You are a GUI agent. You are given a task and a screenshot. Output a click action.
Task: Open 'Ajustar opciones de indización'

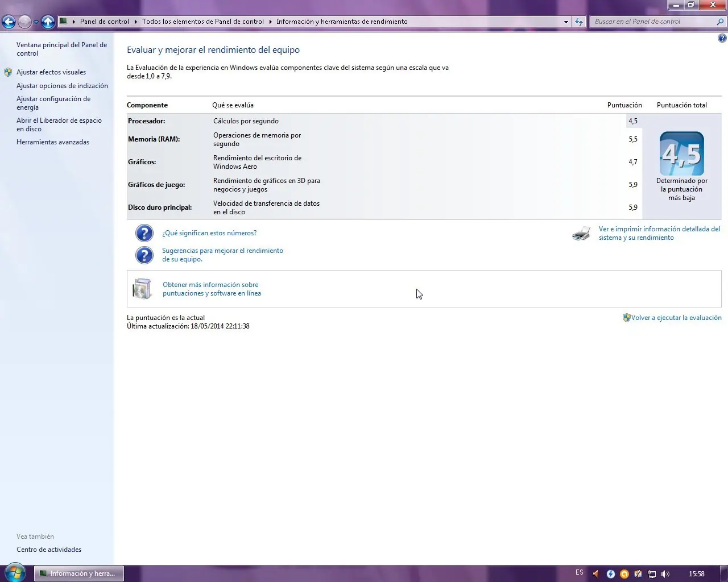[62, 86]
